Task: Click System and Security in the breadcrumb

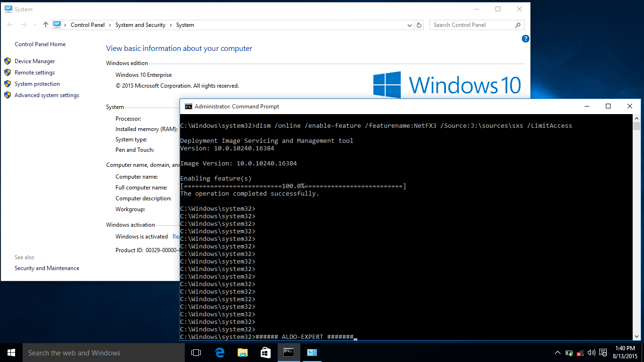Action: (x=140, y=25)
